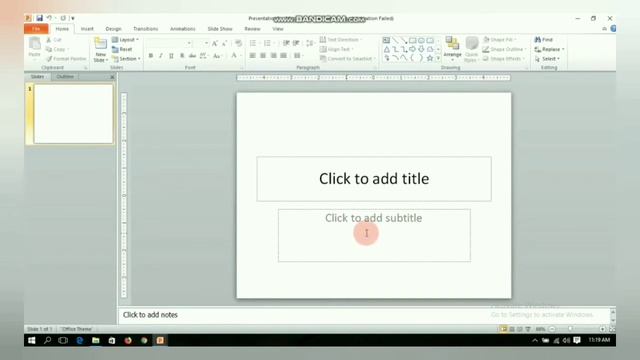Click the 'Click to add notes' area

click(x=363, y=315)
